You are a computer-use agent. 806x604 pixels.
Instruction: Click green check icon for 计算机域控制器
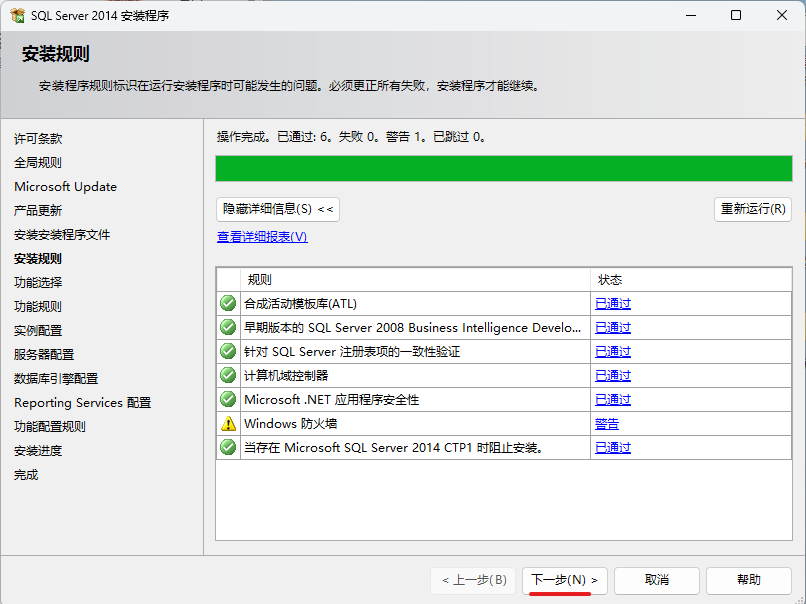click(228, 375)
